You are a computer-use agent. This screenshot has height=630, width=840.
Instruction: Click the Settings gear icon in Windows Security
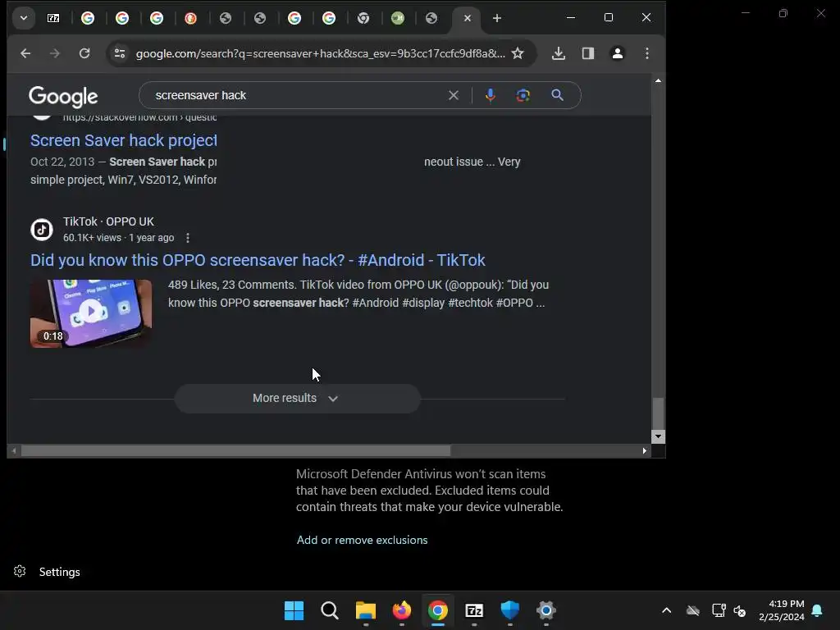(20, 572)
